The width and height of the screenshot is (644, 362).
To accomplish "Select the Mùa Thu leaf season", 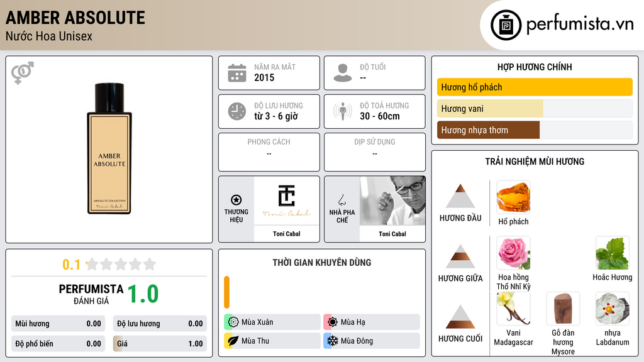I will pyautogui.click(x=272, y=341).
